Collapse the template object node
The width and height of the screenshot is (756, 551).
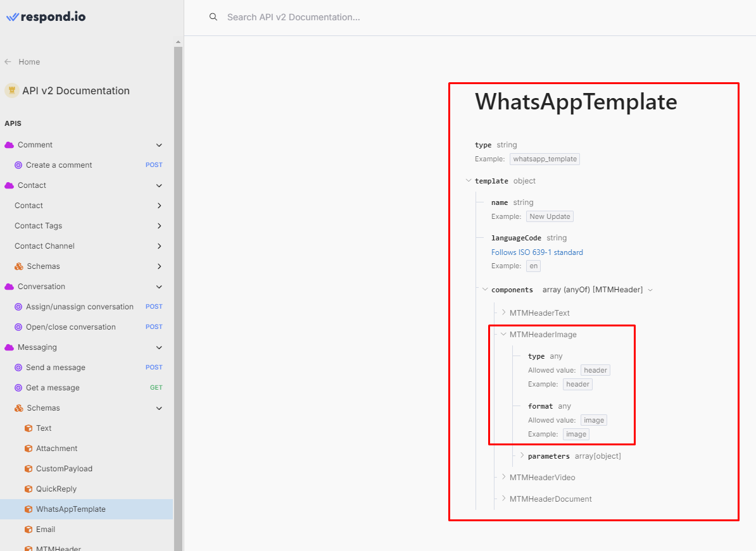click(x=468, y=181)
